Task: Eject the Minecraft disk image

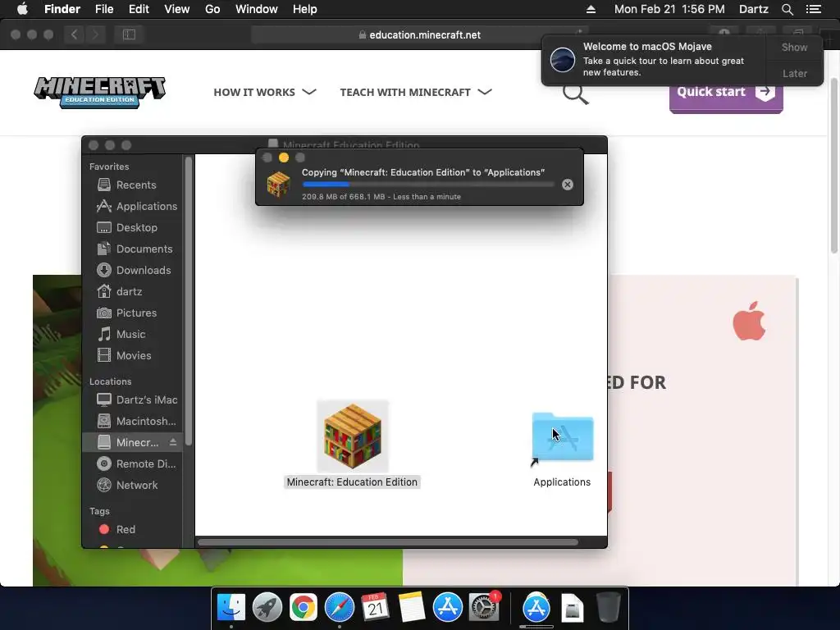Action: [x=173, y=442]
